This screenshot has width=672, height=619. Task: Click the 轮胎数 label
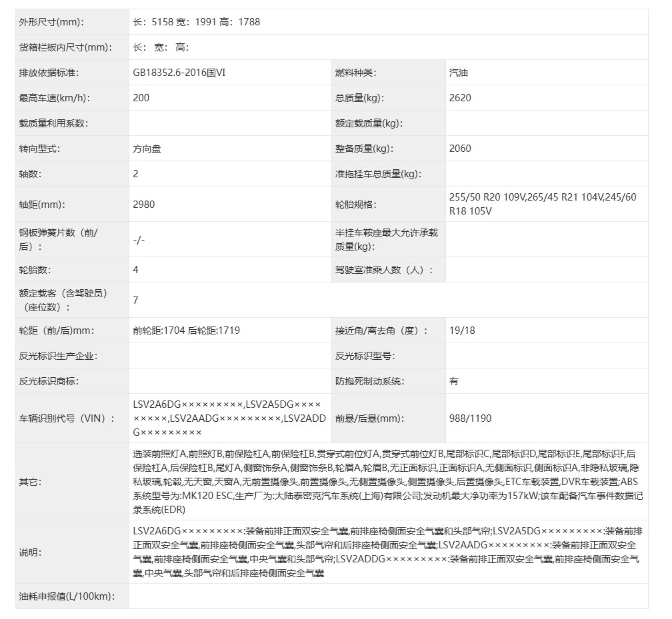(35, 270)
